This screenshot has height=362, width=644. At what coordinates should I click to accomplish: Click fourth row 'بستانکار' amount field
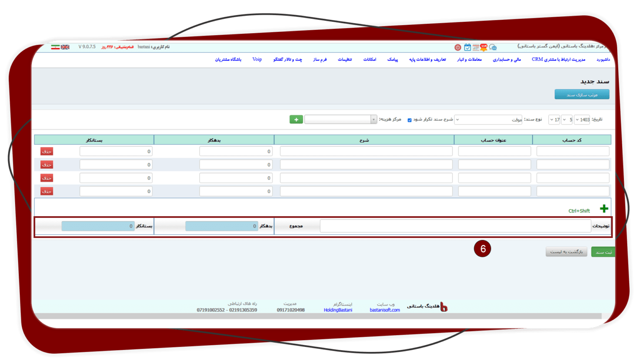tap(116, 191)
